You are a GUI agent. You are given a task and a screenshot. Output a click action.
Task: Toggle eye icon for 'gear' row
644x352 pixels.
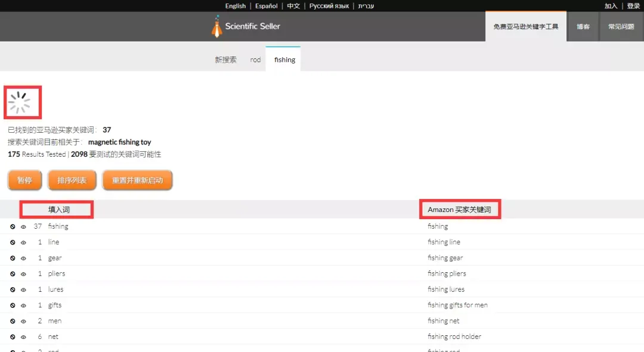pyautogui.click(x=23, y=258)
